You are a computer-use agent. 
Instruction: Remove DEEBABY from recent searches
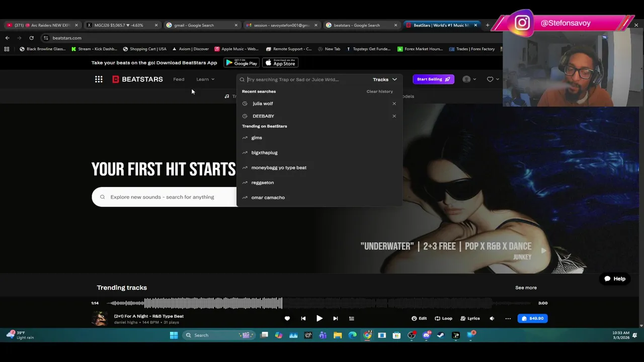point(394,116)
